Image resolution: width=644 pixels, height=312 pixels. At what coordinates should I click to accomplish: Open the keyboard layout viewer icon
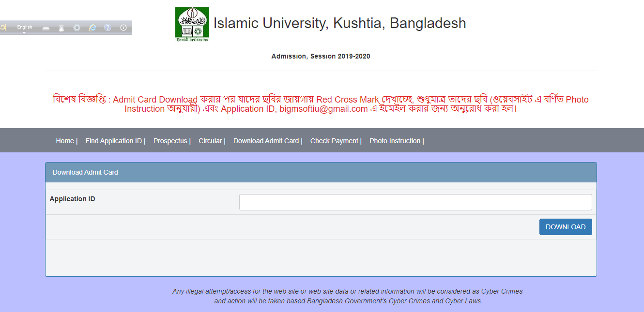pyautogui.click(x=46, y=28)
